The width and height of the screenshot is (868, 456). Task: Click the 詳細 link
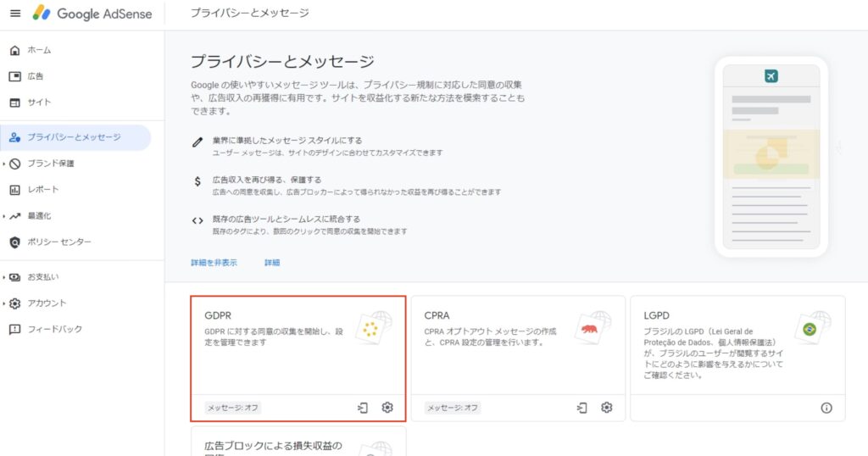272,263
